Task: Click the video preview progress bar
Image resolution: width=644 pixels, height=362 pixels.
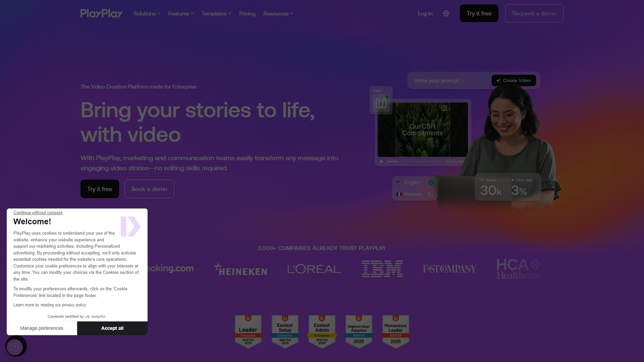Action: click(415, 162)
